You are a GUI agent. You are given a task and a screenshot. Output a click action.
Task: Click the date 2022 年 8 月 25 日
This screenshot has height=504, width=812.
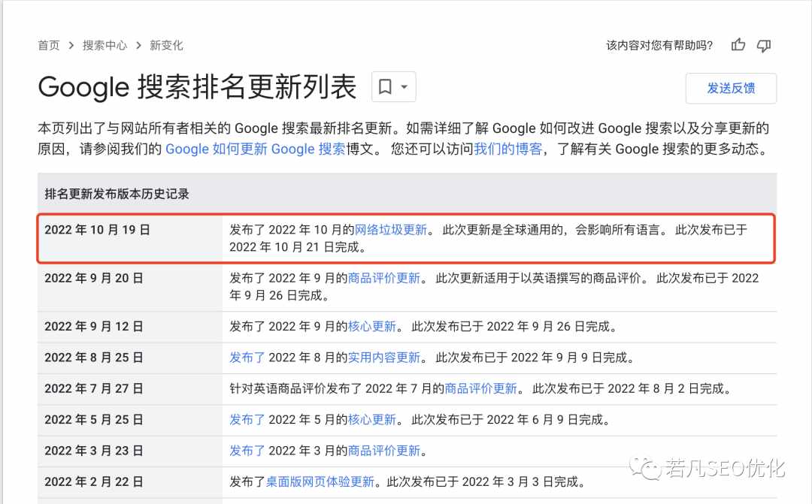94,358
